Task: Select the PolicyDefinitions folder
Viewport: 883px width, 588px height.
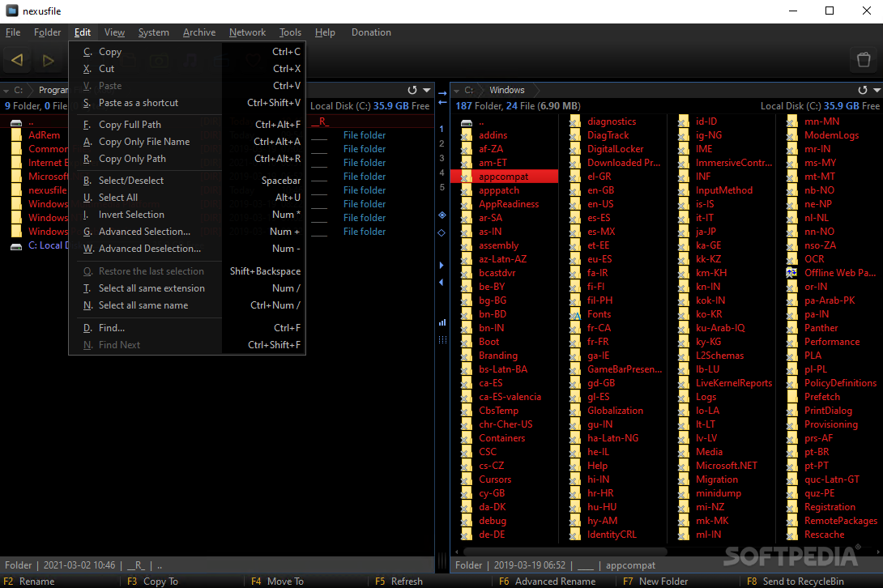Action: (x=840, y=383)
